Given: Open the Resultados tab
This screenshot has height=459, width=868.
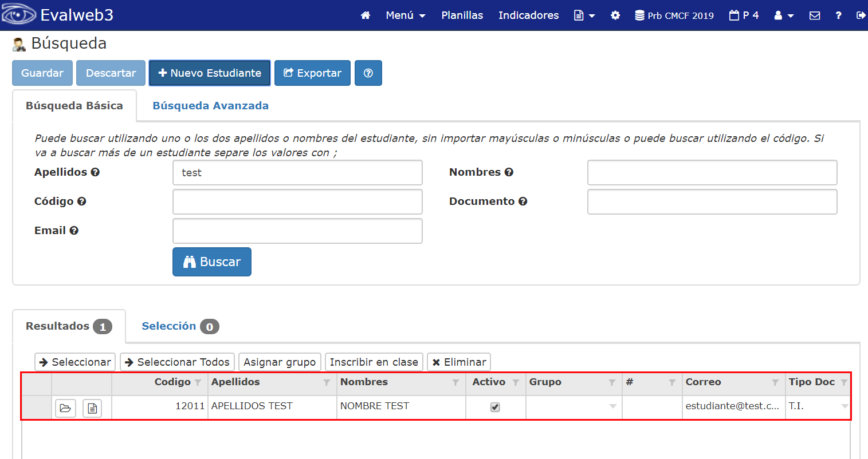Looking at the screenshot, I should [x=69, y=326].
